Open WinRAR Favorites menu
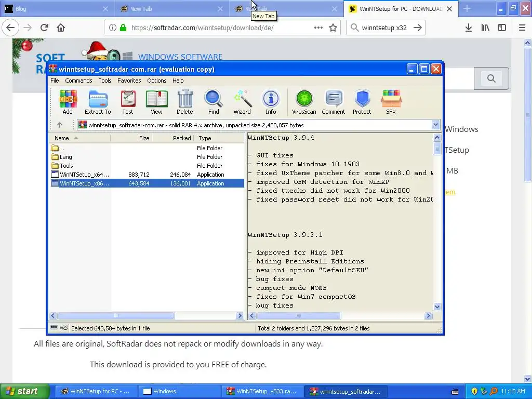 [x=129, y=81]
